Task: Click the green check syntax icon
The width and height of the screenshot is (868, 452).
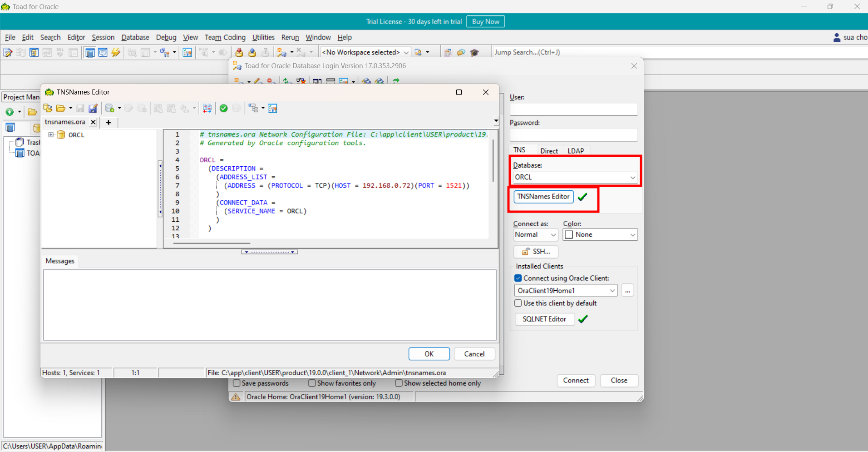Action: (223, 108)
